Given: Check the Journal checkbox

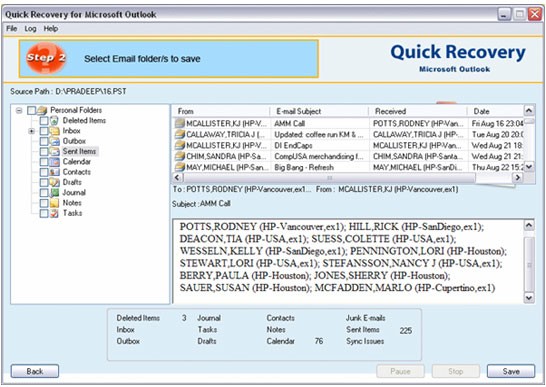Looking at the screenshot, I should pos(44,193).
